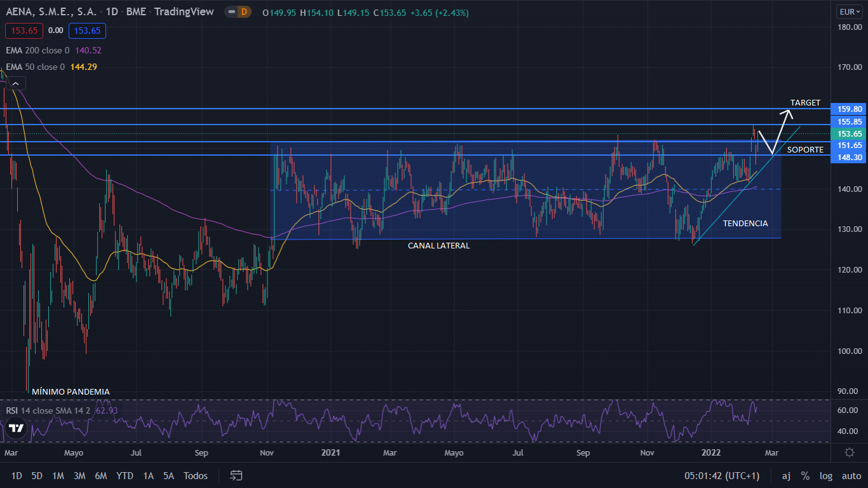The width and height of the screenshot is (868, 488).
Task: Collapse the indicator legend with the chevron
Action: click(x=17, y=83)
